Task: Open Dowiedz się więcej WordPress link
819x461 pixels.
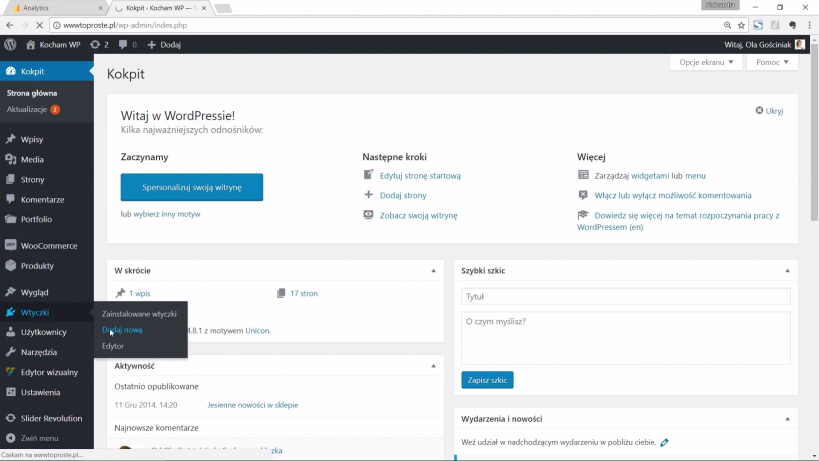Action: tap(678, 221)
